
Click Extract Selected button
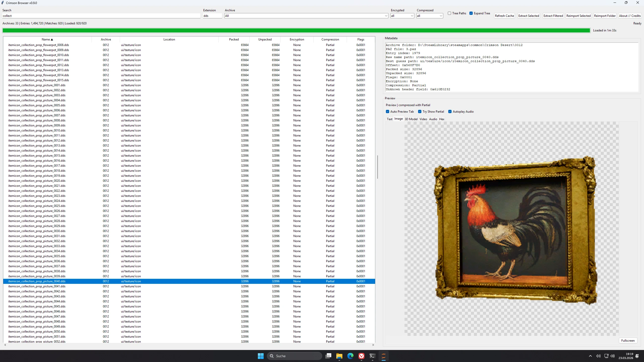529,16
